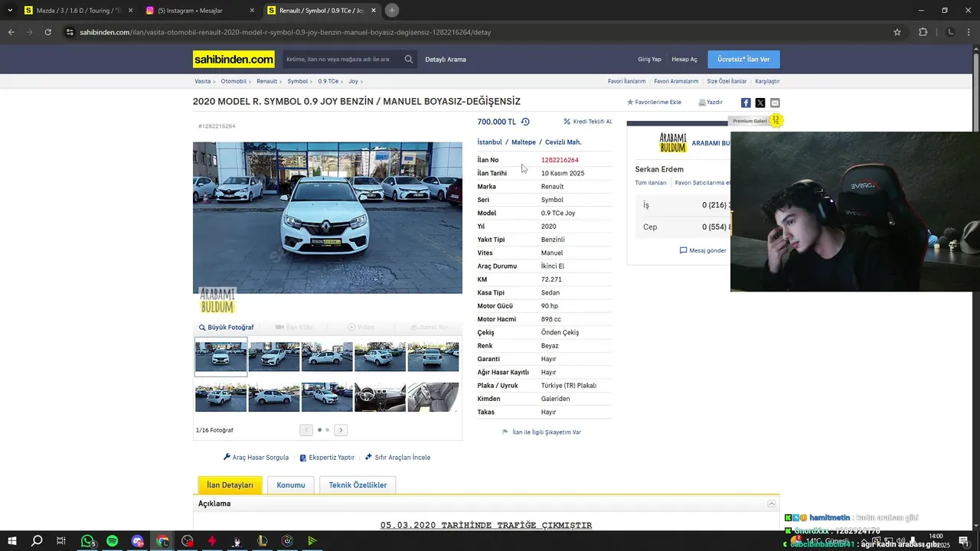Open League of Legends taskbar icon
The image size is (980, 551).
point(262,541)
